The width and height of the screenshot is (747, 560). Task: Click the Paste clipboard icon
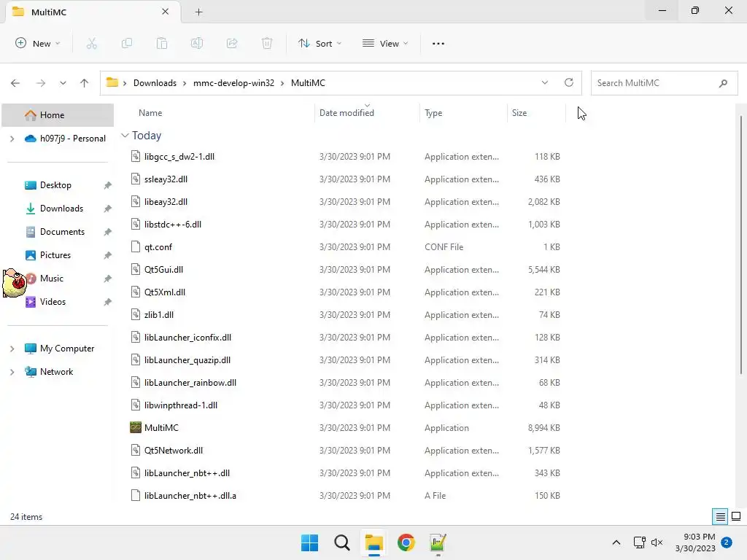[162, 43]
